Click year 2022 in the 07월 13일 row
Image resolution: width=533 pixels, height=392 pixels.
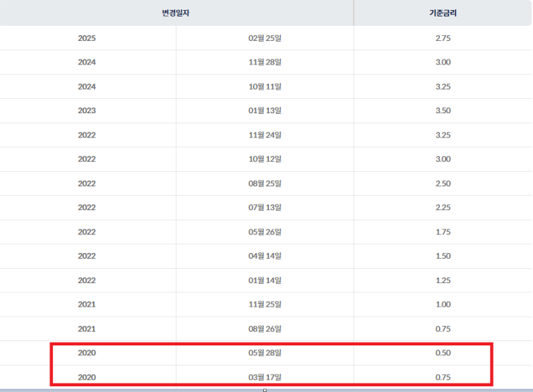click(x=87, y=207)
